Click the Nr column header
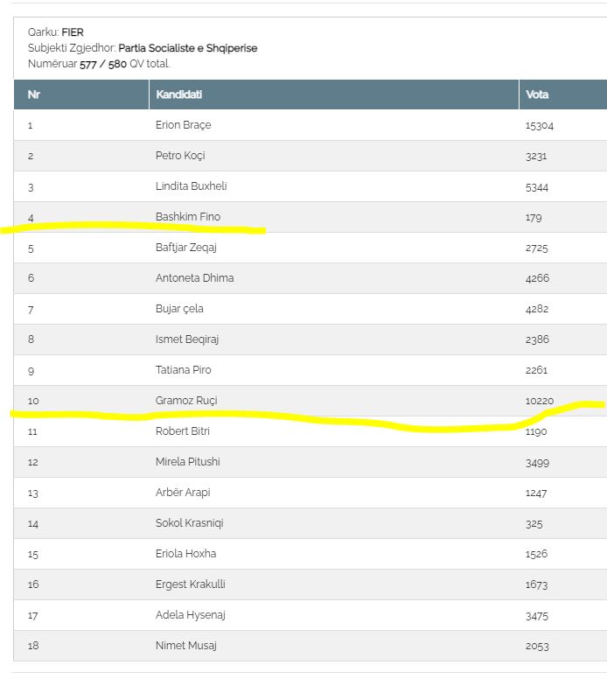Image resolution: width=607 pixels, height=700 pixels. tap(81, 94)
